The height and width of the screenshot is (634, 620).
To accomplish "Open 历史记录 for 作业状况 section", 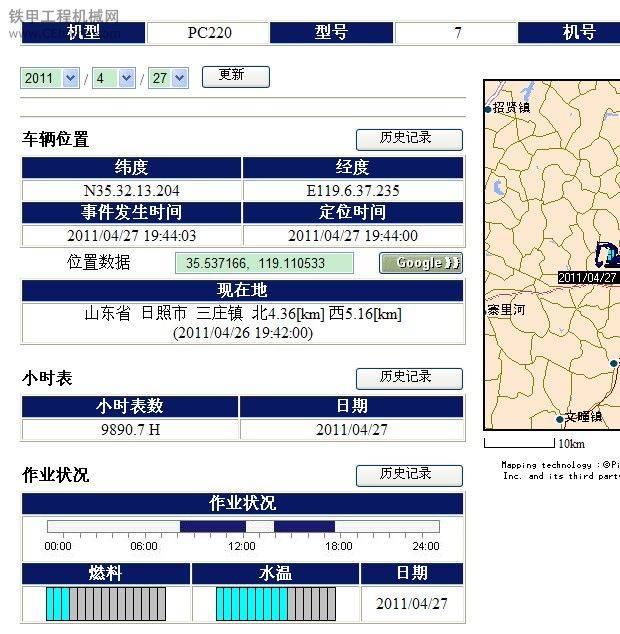I will click(409, 476).
